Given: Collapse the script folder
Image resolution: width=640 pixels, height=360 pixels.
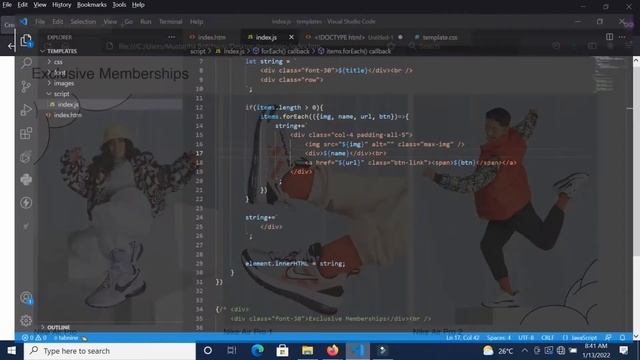Looking at the screenshot, I should pyautogui.click(x=62, y=93).
